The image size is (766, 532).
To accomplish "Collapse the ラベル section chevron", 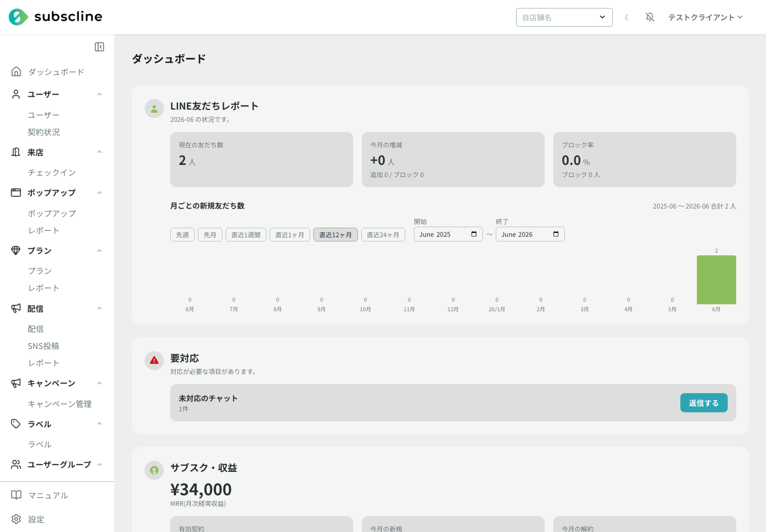I will [x=99, y=424].
